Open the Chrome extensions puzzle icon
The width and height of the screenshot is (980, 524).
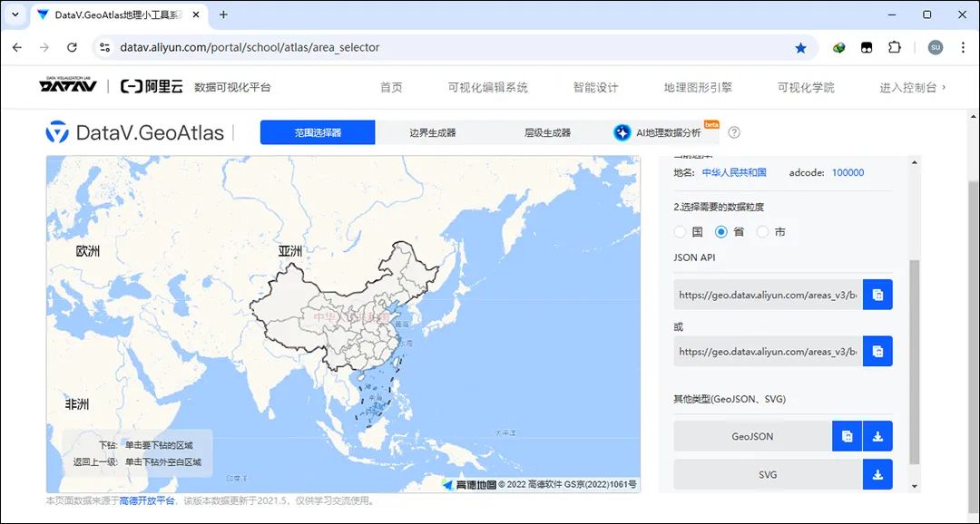point(895,47)
